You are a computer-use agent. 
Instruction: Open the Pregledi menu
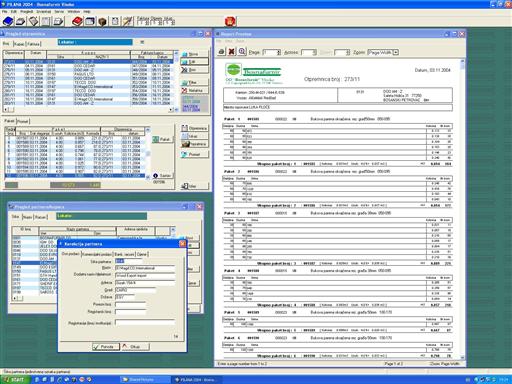tap(27, 11)
